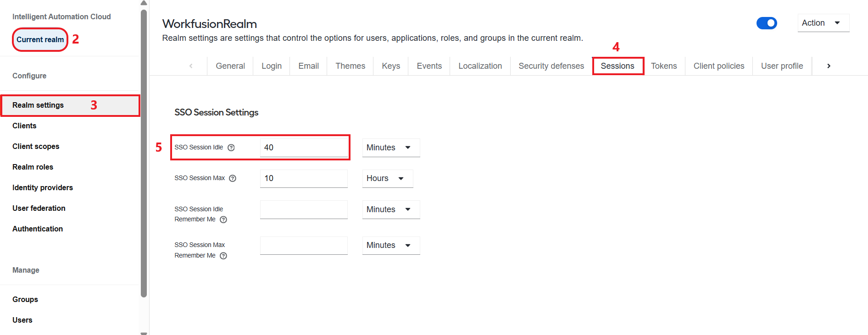Open the Action dropdown

823,23
